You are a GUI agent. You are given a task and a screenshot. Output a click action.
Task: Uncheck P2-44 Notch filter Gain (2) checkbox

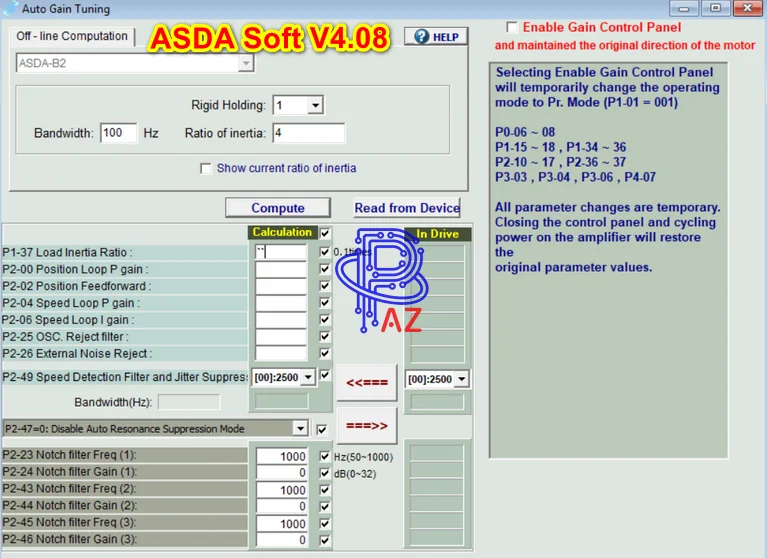pyautogui.click(x=324, y=507)
